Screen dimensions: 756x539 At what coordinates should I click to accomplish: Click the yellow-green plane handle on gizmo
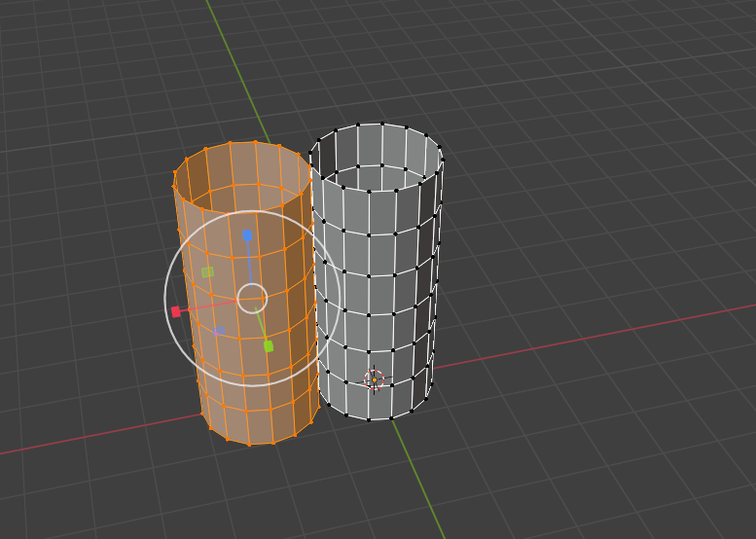click(x=207, y=272)
